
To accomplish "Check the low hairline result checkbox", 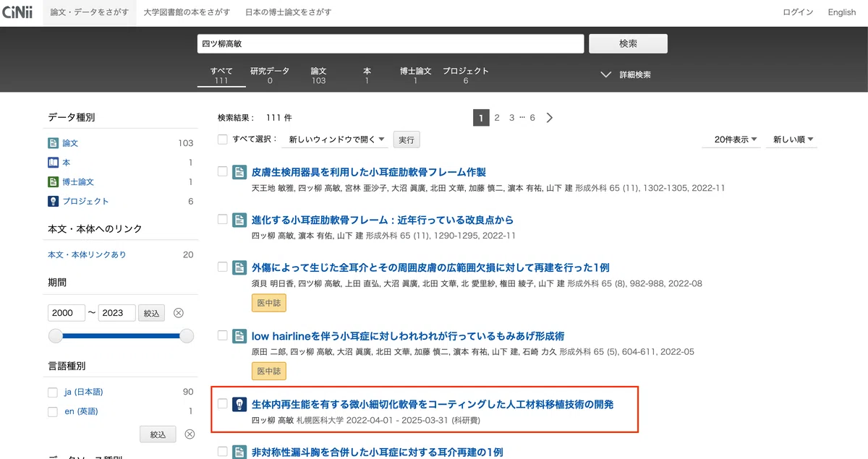I will point(223,335).
